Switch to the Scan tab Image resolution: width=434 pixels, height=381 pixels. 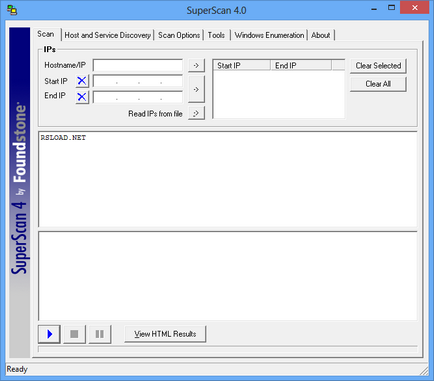click(x=46, y=34)
